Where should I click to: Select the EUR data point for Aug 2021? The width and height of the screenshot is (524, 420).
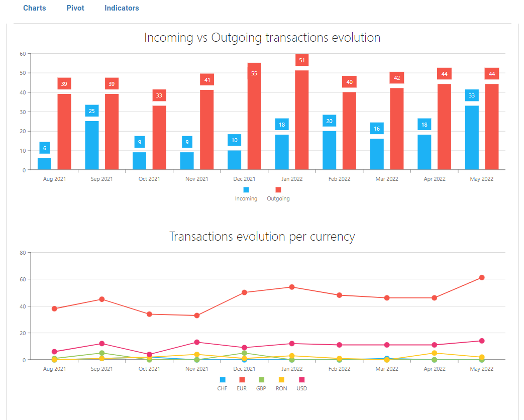pos(54,308)
